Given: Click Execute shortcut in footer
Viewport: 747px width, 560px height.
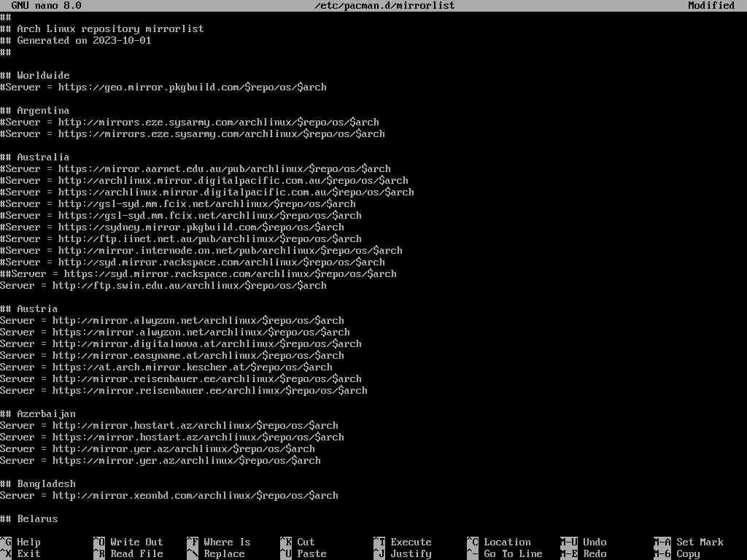Looking at the screenshot, I should click(403, 542).
